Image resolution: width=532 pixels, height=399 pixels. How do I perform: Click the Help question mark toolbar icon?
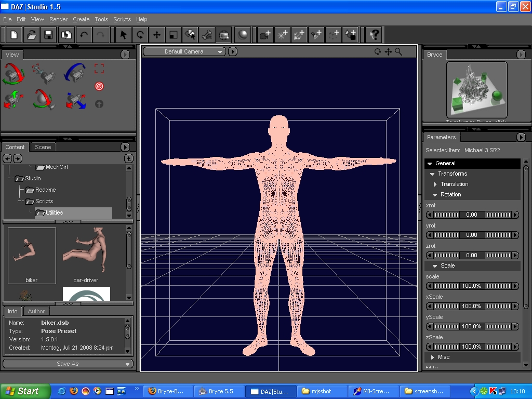[x=374, y=35]
